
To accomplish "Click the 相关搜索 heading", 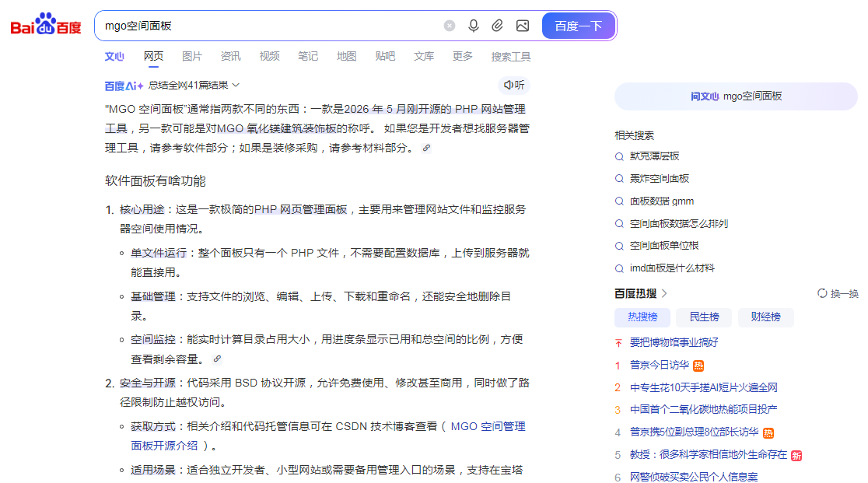I will pyautogui.click(x=635, y=135).
